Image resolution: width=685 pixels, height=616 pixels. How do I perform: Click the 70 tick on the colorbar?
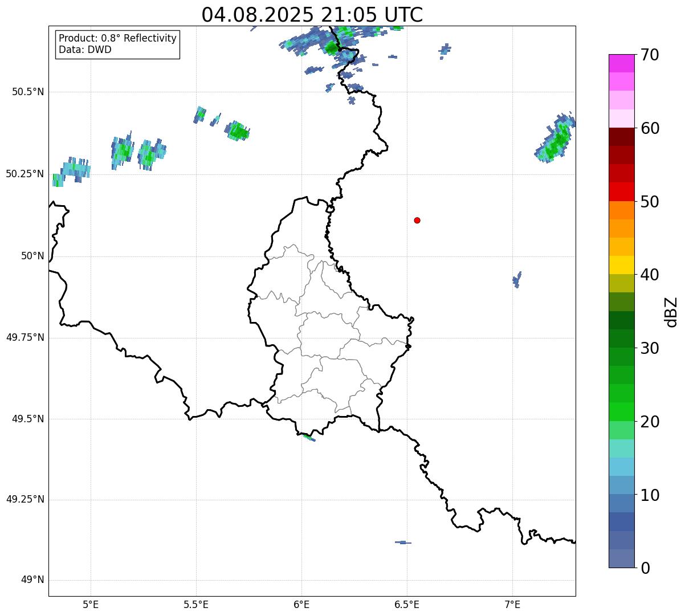(650, 55)
